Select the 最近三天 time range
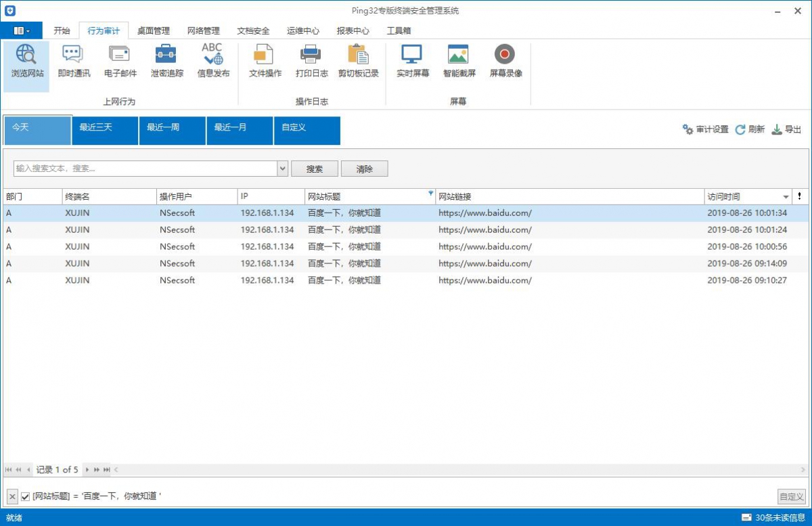The height and width of the screenshot is (526, 812). tap(105, 130)
